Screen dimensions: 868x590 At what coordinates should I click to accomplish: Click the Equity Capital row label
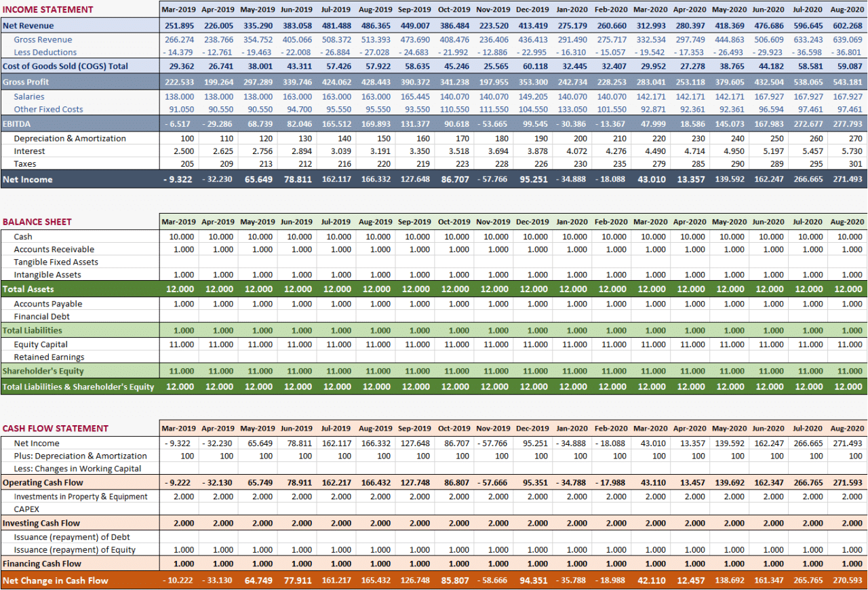pyautogui.click(x=41, y=345)
